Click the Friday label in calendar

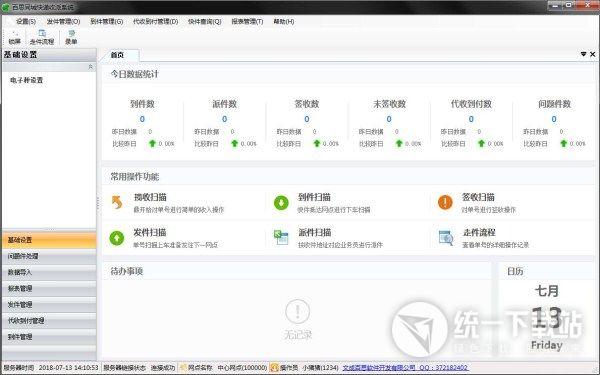(x=547, y=345)
